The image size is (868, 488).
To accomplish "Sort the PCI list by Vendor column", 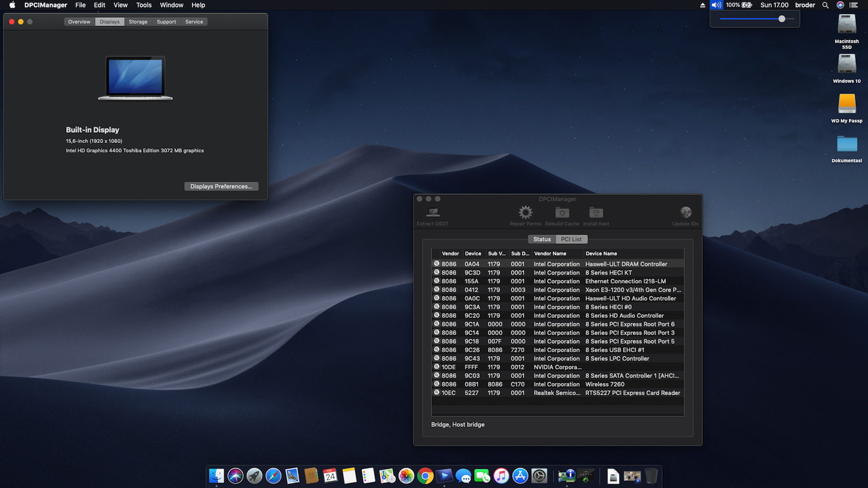I will pos(451,254).
